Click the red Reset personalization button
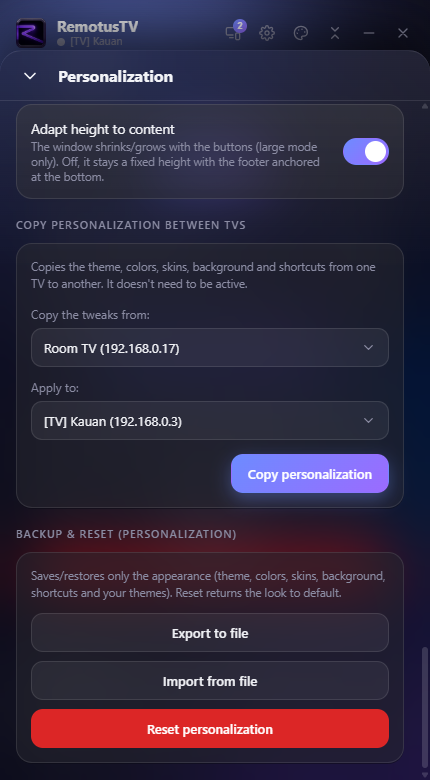The image size is (430, 780). [x=210, y=729]
